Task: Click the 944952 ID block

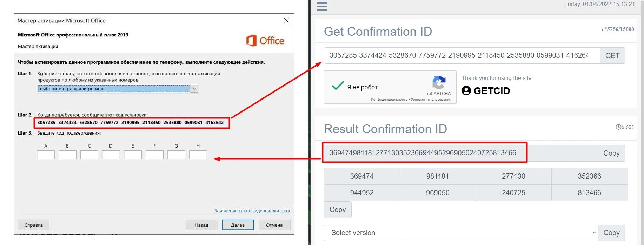Action: pyautogui.click(x=362, y=193)
